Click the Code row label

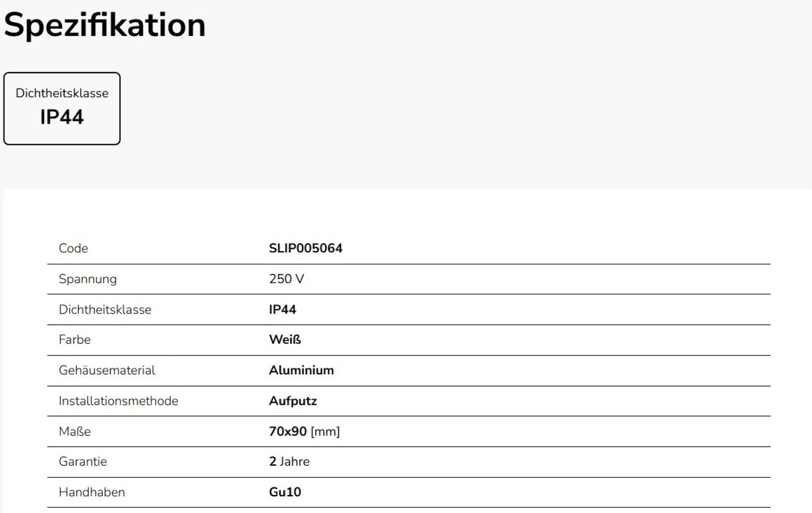click(x=73, y=248)
